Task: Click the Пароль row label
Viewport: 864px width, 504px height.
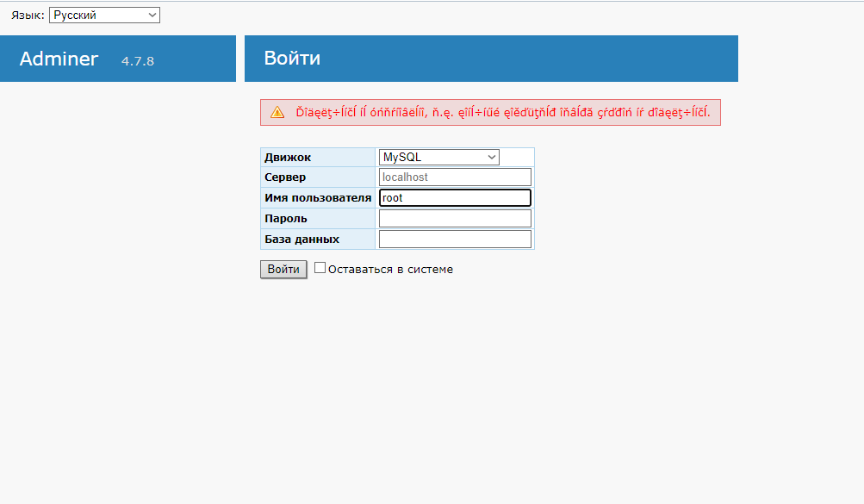Action: (286, 219)
